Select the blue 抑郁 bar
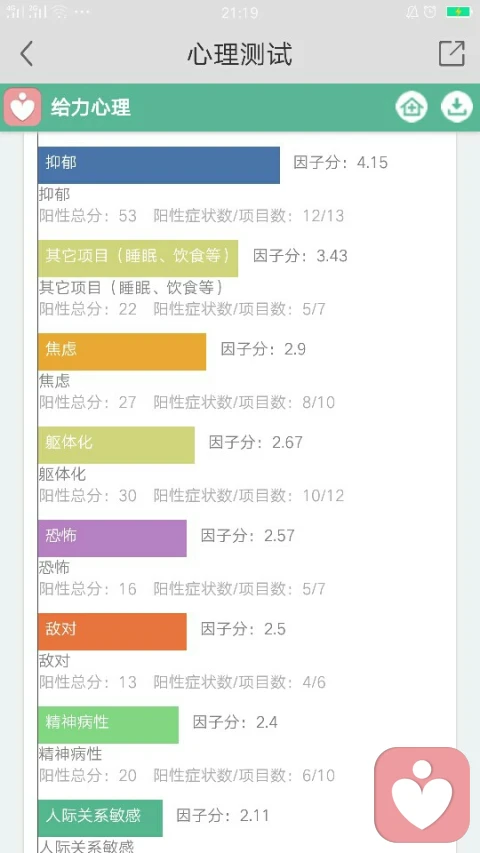 [159, 165]
